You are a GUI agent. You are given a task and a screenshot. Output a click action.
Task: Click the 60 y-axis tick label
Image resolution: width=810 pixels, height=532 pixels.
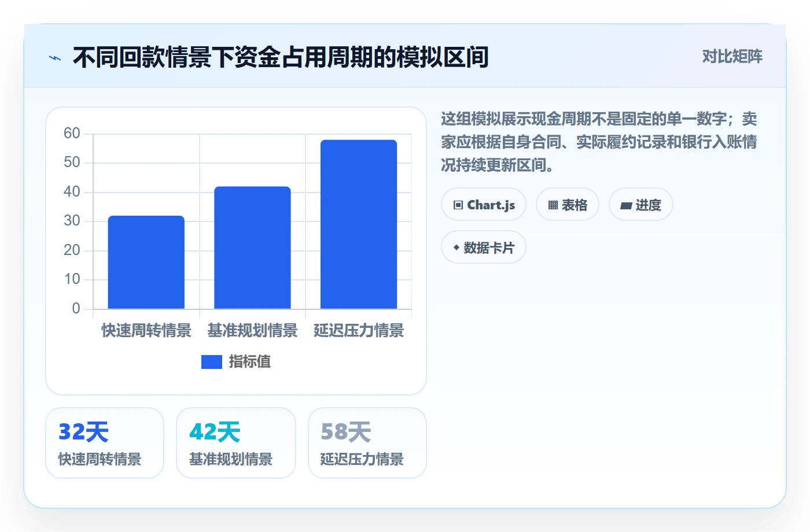[x=72, y=134]
